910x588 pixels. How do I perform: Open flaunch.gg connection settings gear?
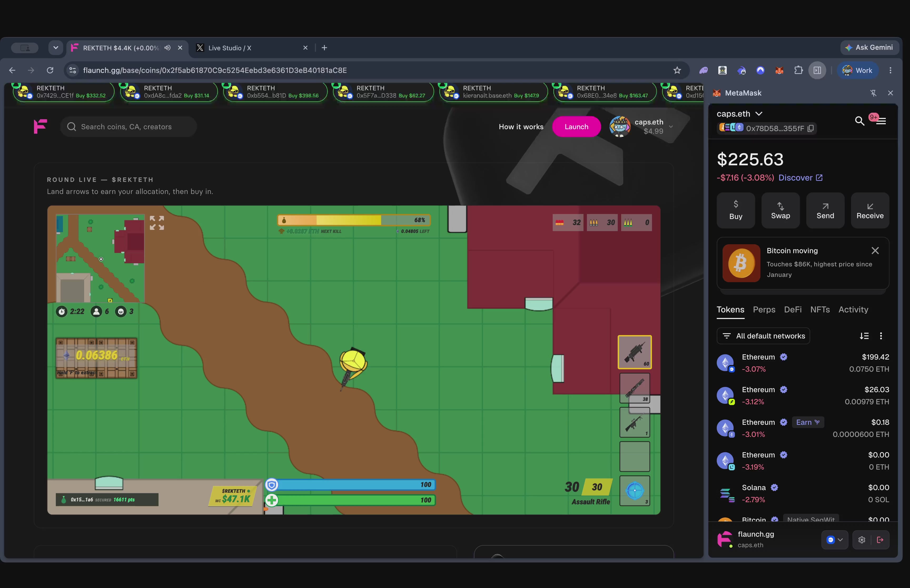click(x=862, y=540)
